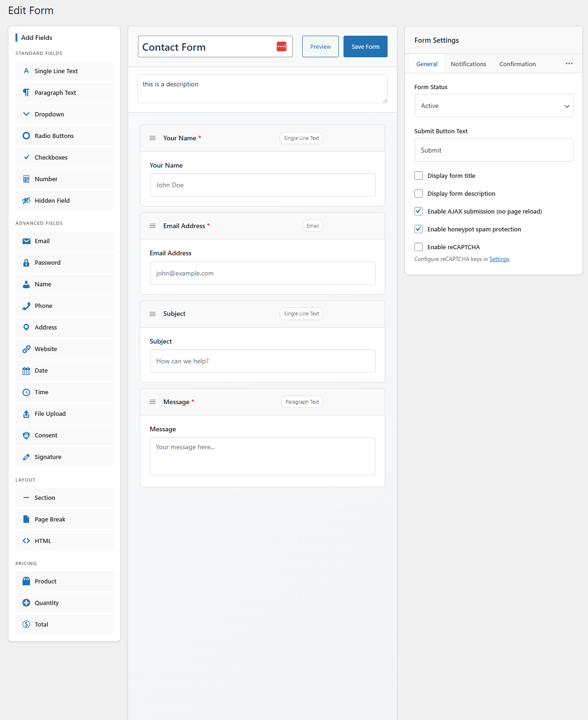Click the three-dot overflow menu in Form Settings

click(569, 63)
